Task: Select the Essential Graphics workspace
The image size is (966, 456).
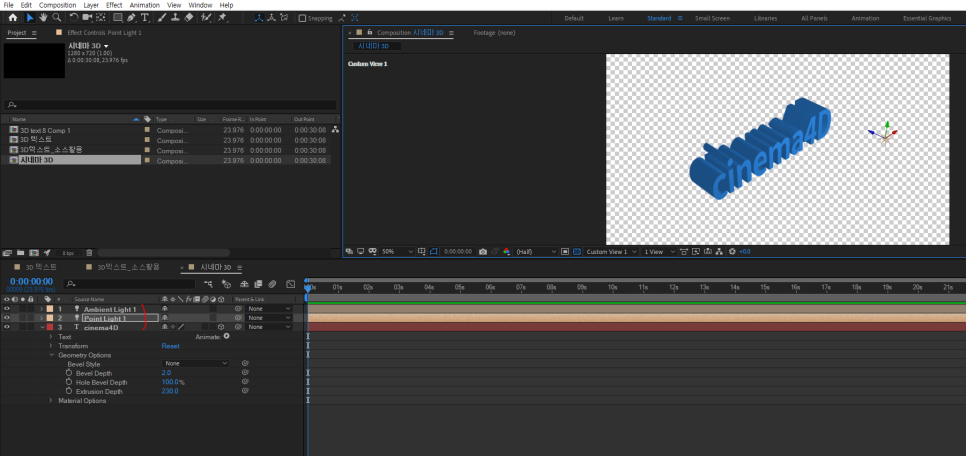Action: pyautogui.click(x=927, y=18)
